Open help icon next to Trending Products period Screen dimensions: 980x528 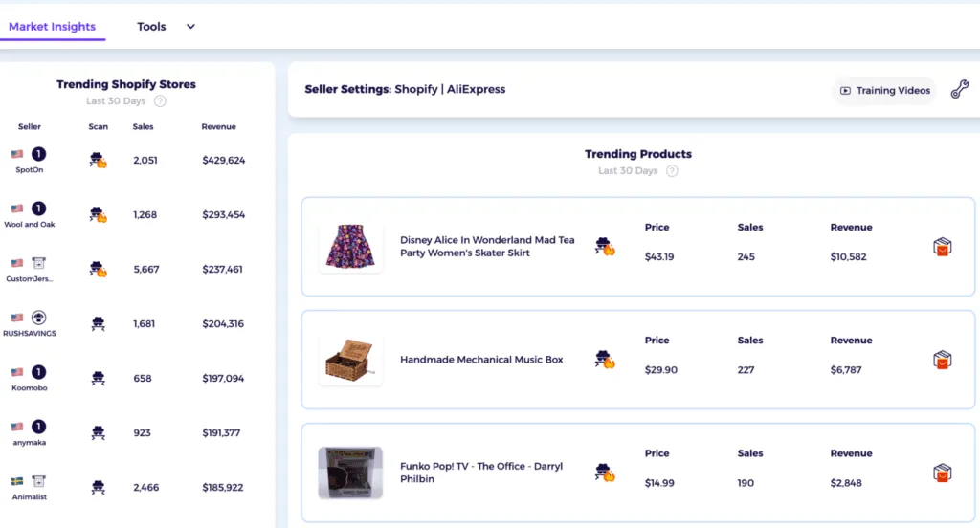(672, 171)
